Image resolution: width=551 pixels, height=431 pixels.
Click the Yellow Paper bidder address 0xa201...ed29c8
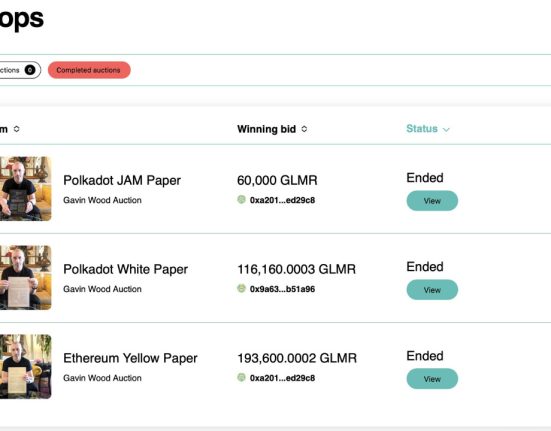pos(282,378)
